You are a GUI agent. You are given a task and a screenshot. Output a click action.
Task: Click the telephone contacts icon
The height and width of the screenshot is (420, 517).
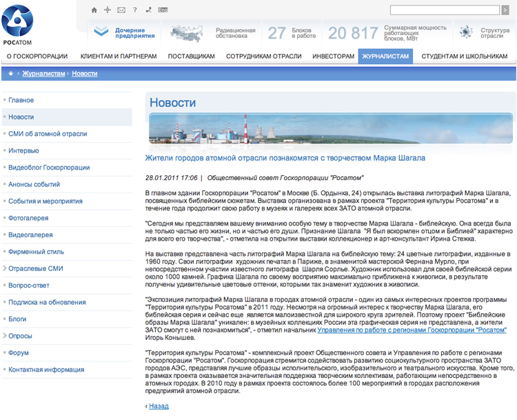pos(148,10)
